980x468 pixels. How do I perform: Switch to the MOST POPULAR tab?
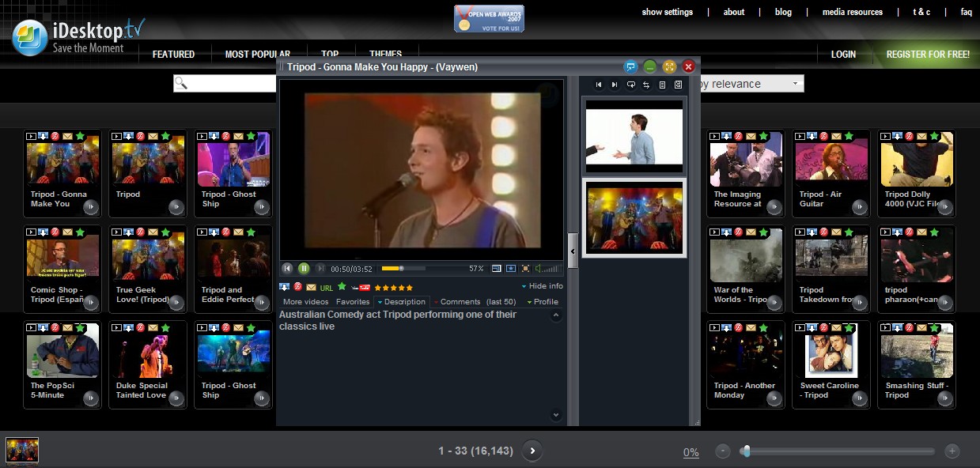259,54
